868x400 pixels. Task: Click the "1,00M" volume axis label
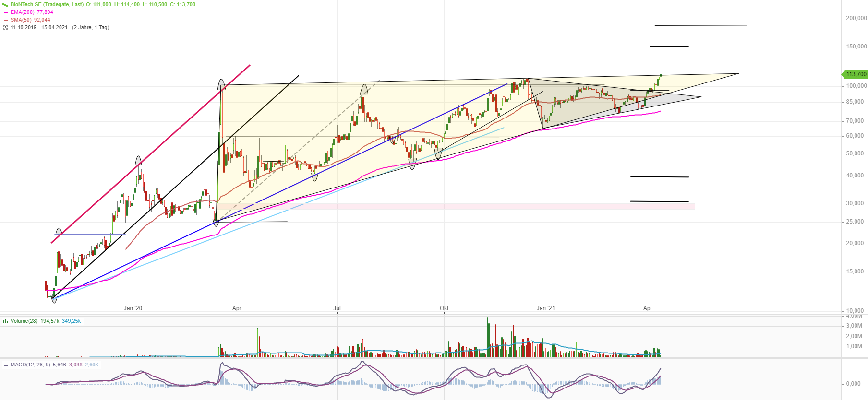click(x=854, y=346)
